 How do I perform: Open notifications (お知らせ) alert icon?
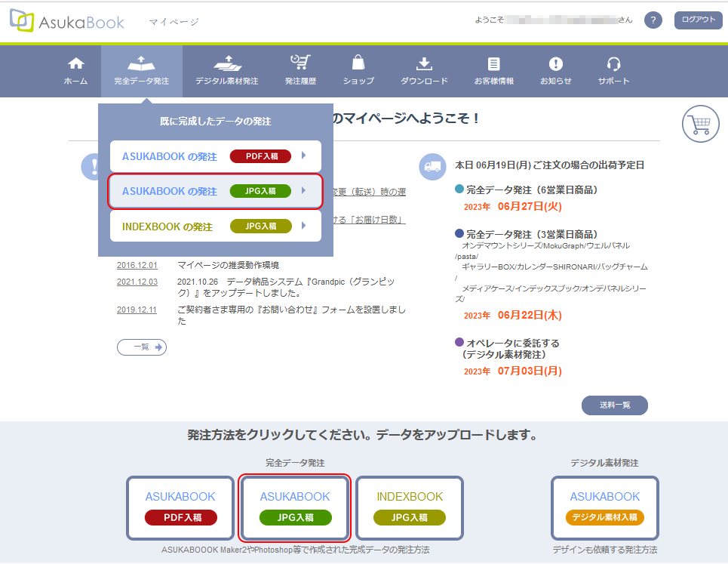pos(555,64)
